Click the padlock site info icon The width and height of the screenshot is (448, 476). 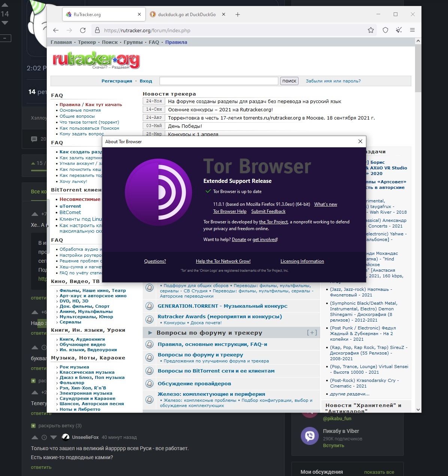97,30
